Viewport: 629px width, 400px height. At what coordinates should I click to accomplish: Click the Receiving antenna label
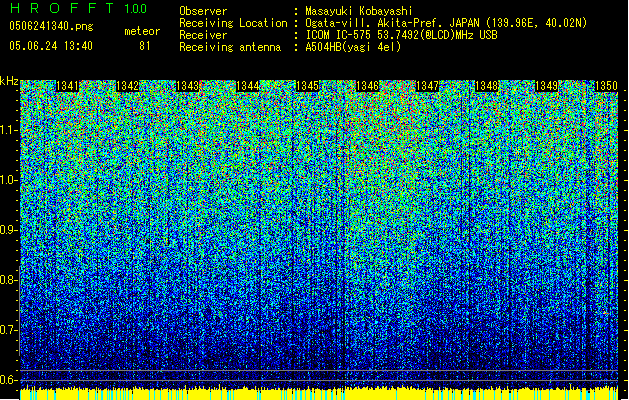230,47
